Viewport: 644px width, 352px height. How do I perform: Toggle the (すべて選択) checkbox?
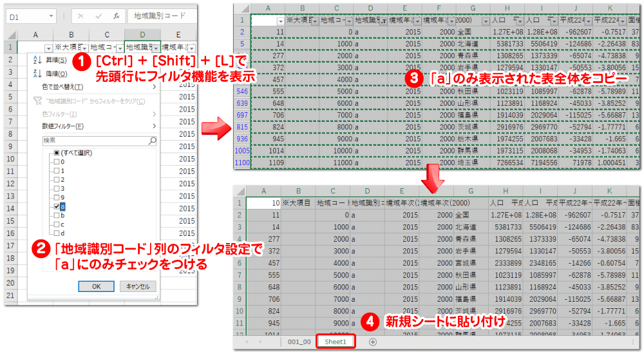(x=57, y=153)
